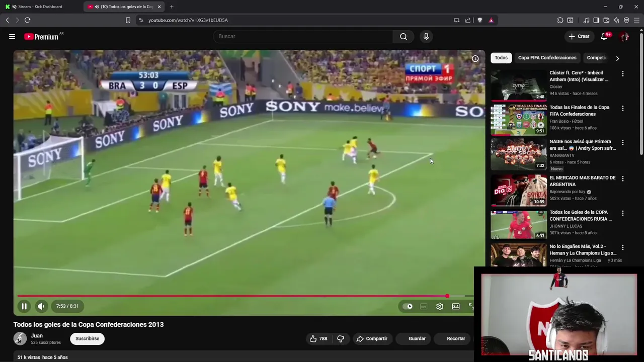This screenshot has width=644, height=362.
Task: Select the Todos filter chip
Action: 501,58
